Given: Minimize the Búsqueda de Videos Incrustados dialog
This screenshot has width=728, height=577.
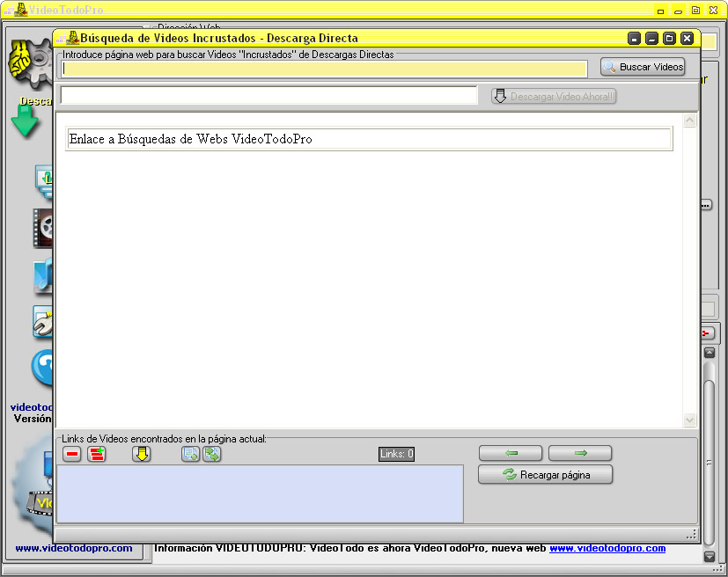Looking at the screenshot, I should [x=652, y=39].
